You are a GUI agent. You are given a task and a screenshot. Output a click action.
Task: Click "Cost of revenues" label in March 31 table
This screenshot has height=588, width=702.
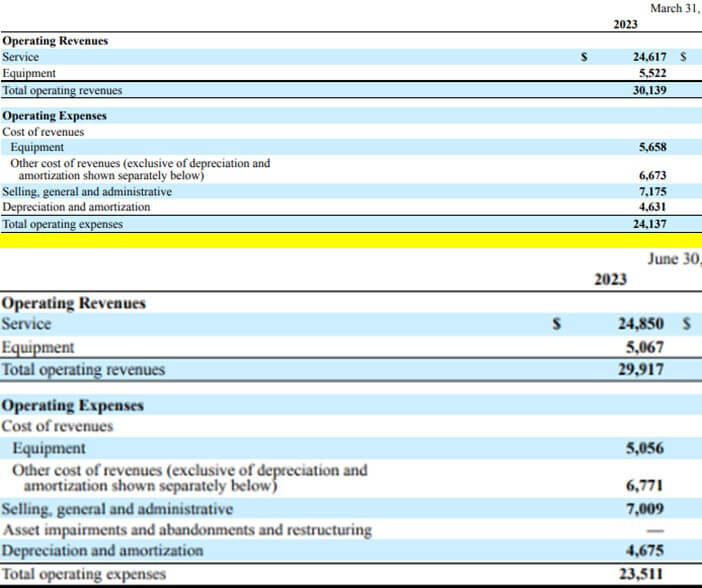point(43,132)
